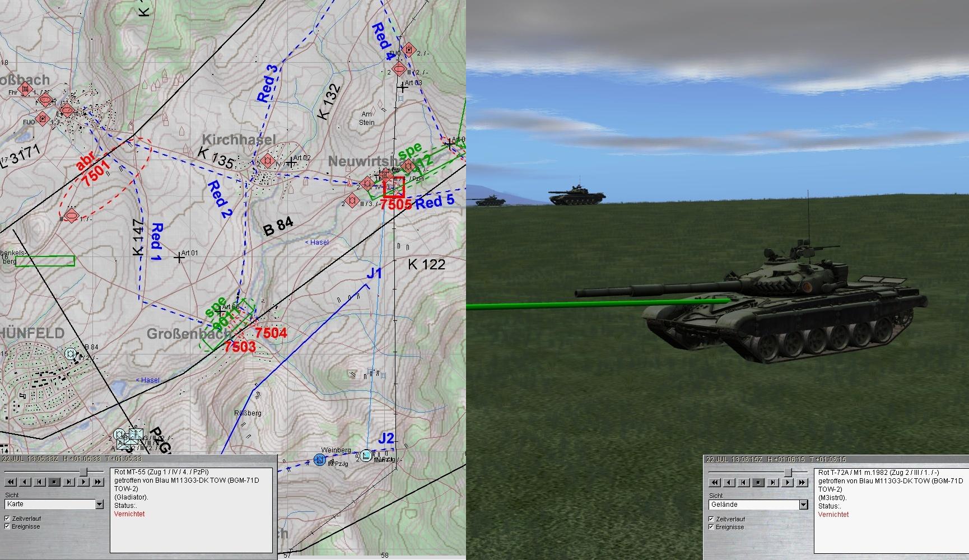Expand the Sicht dropdown showing Gelände
The width and height of the screenshot is (969, 560).
pos(803,505)
